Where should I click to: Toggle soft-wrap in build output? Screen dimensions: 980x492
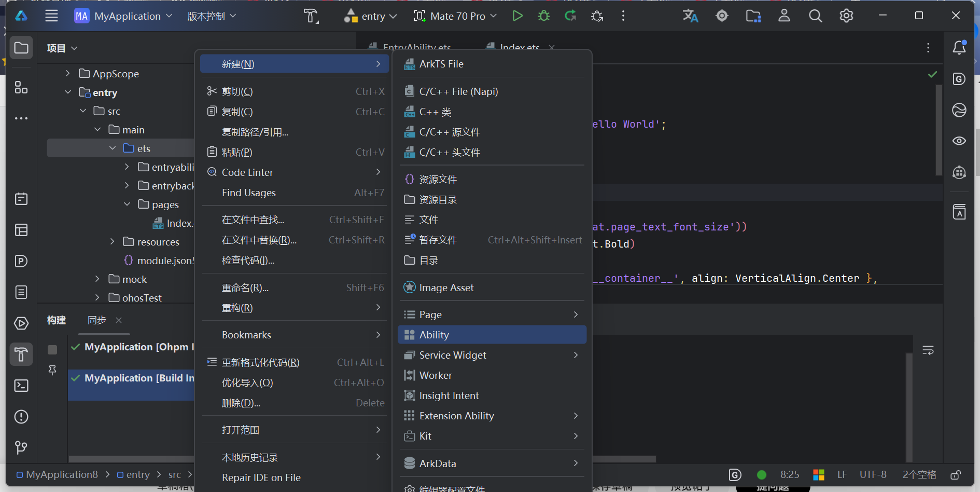(x=928, y=351)
